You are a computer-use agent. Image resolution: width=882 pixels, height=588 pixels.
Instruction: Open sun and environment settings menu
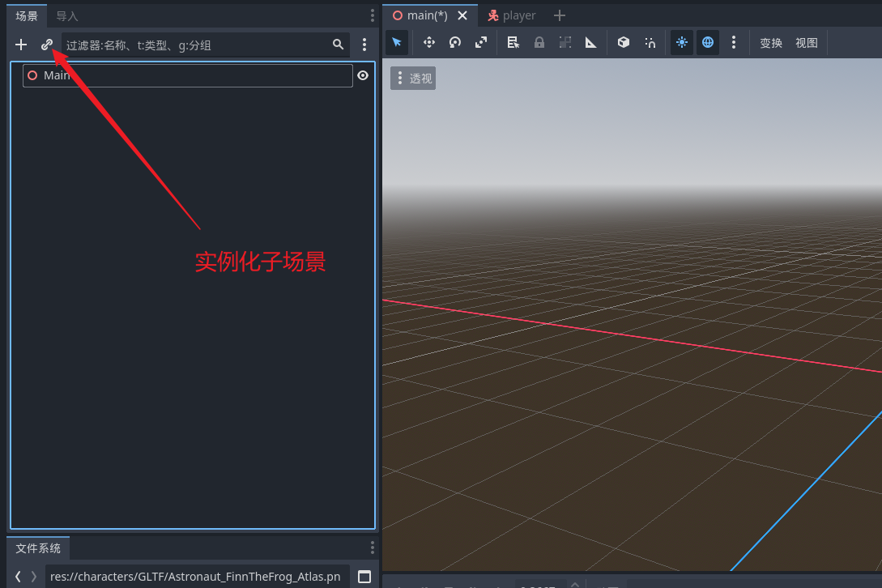[734, 43]
